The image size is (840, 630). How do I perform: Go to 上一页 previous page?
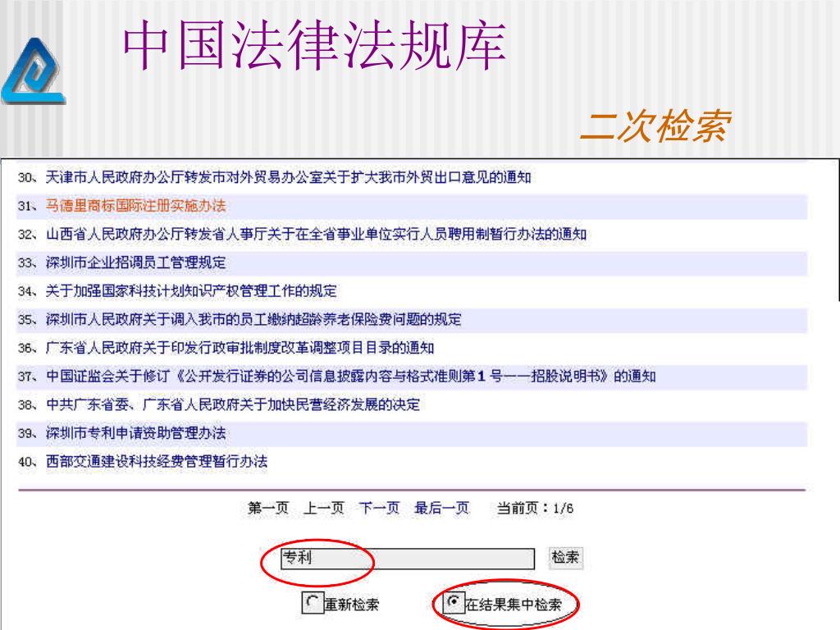[323, 508]
